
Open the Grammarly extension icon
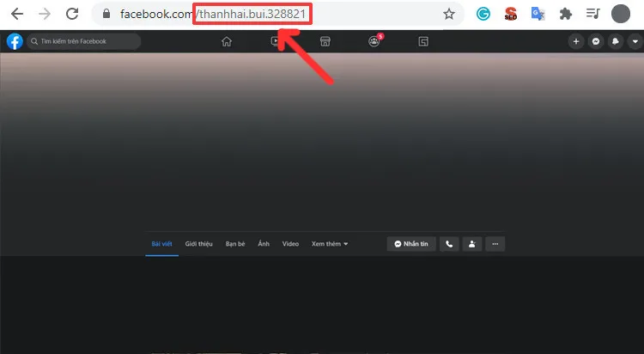pyautogui.click(x=484, y=14)
